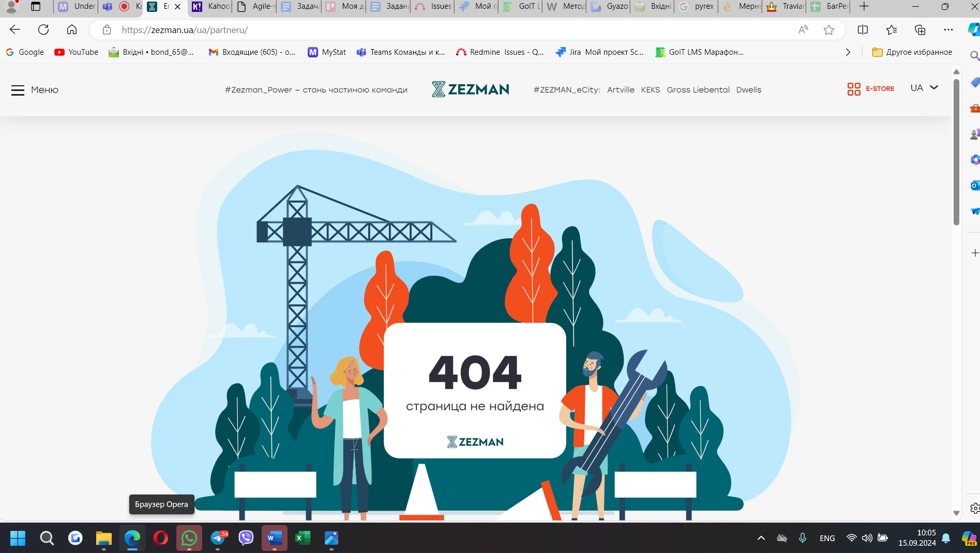Refresh the current page
This screenshot has width=980, height=553.
click(43, 30)
